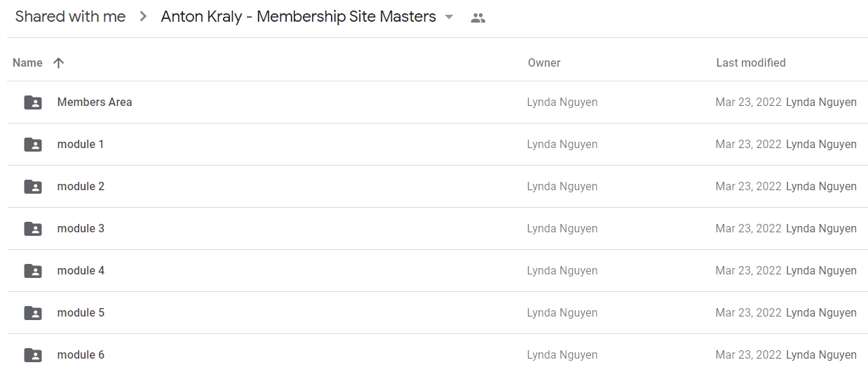The height and width of the screenshot is (372, 868).
Task: Click the module 3 shared folder icon
Action: point(33,229)
